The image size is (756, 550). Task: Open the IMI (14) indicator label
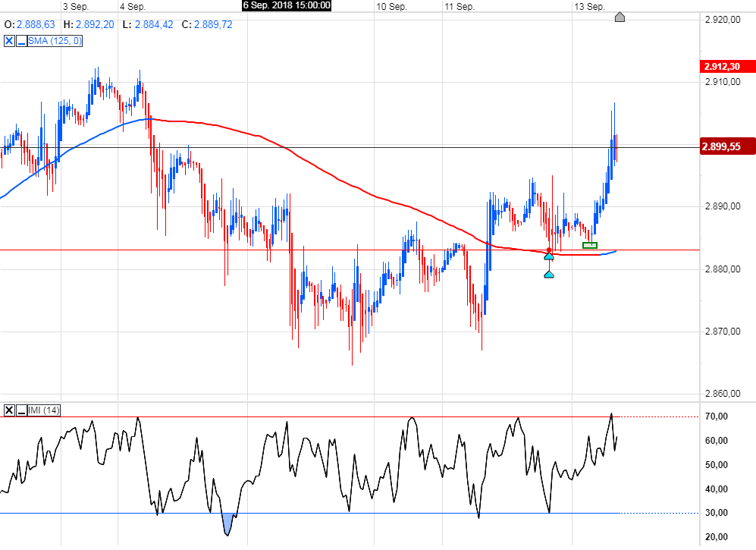point(44,410)
